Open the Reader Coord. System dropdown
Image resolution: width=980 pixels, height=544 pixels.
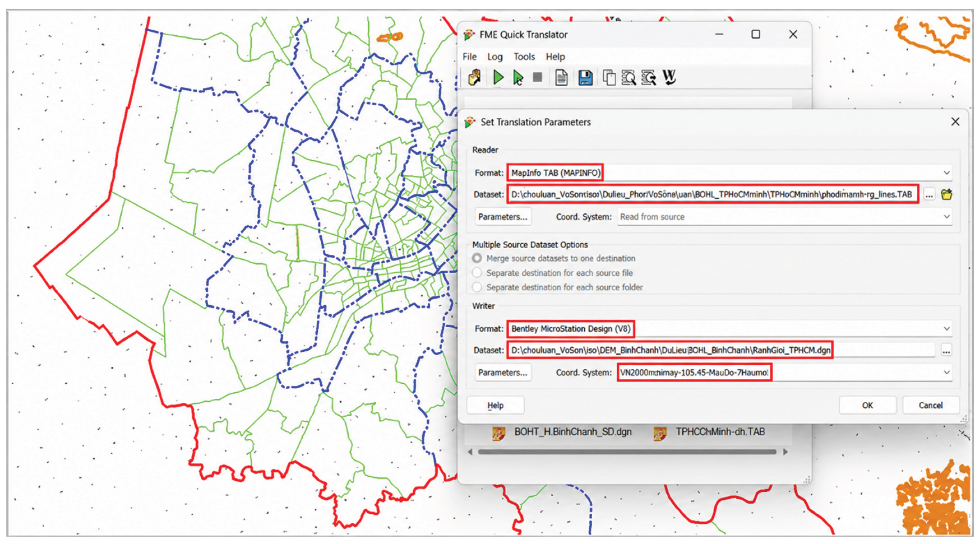pos(946,217)
